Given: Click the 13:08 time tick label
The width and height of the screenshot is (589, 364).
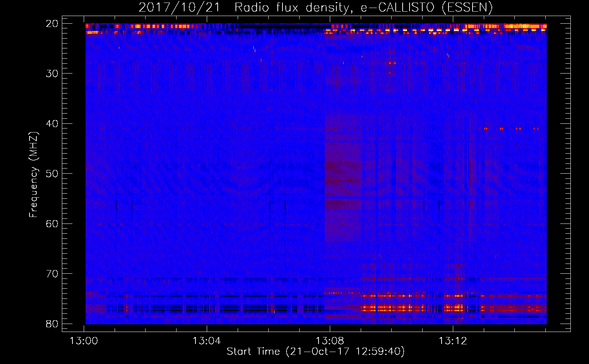Looking at the screenshot, I should click(x=330, y=341).
